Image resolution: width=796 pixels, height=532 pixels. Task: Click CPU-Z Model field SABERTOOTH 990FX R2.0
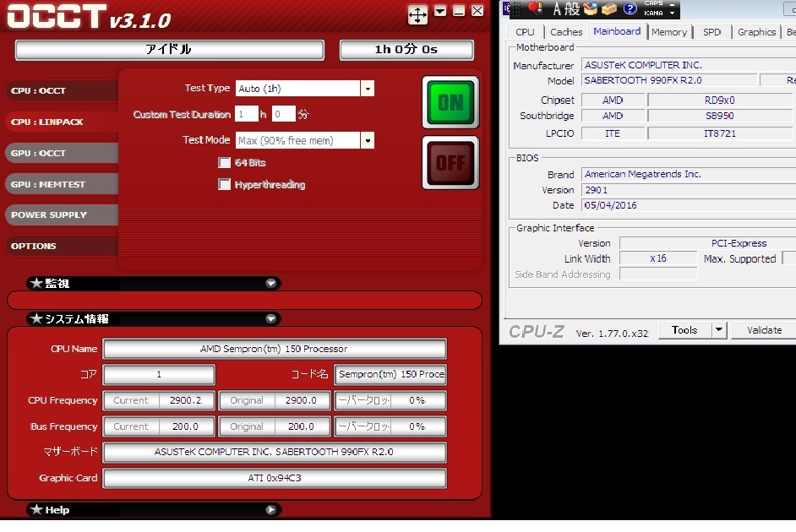pos(669,80)
